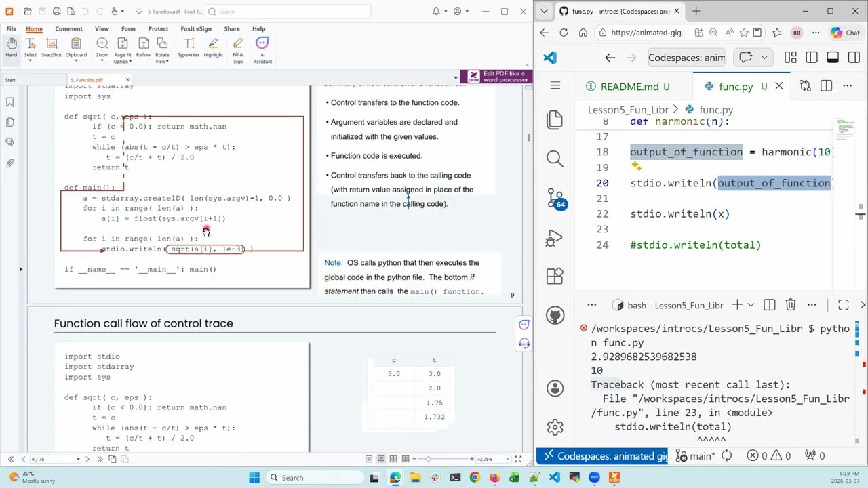Open Run and Debug view
Viewport: 868px width, 488px height.
555,237
